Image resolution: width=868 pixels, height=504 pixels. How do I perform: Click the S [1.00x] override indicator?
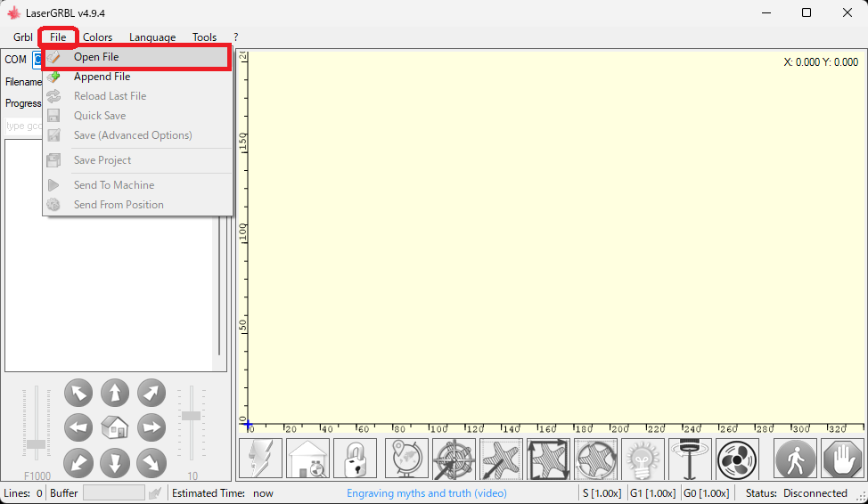pos(602,493)
